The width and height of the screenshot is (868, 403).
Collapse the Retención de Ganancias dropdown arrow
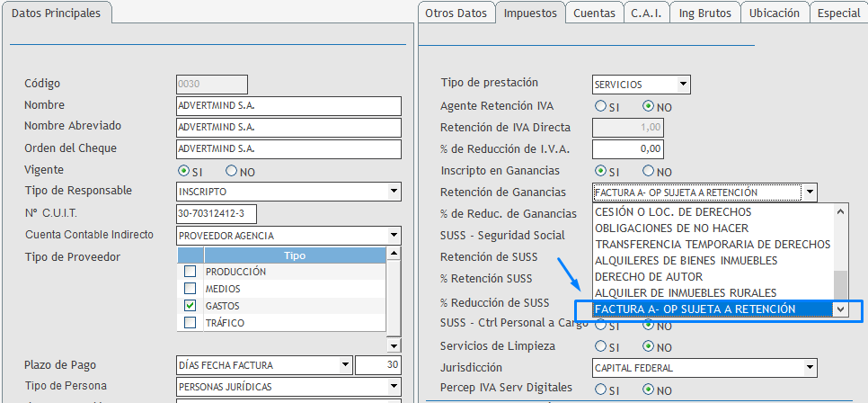pyautogui.click(x=810, y=193)
